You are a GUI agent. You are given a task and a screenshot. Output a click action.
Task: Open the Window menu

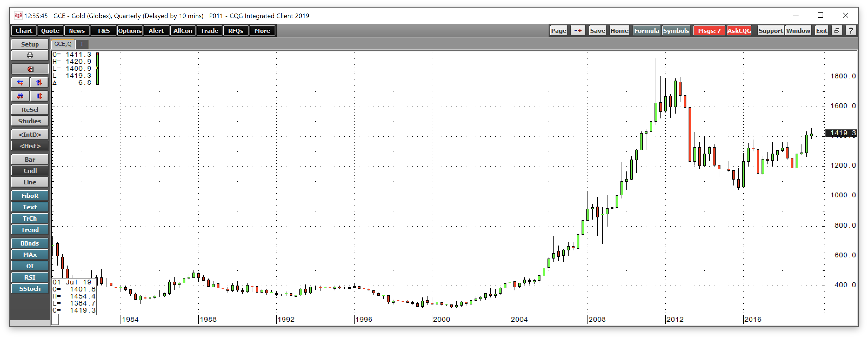798,31
